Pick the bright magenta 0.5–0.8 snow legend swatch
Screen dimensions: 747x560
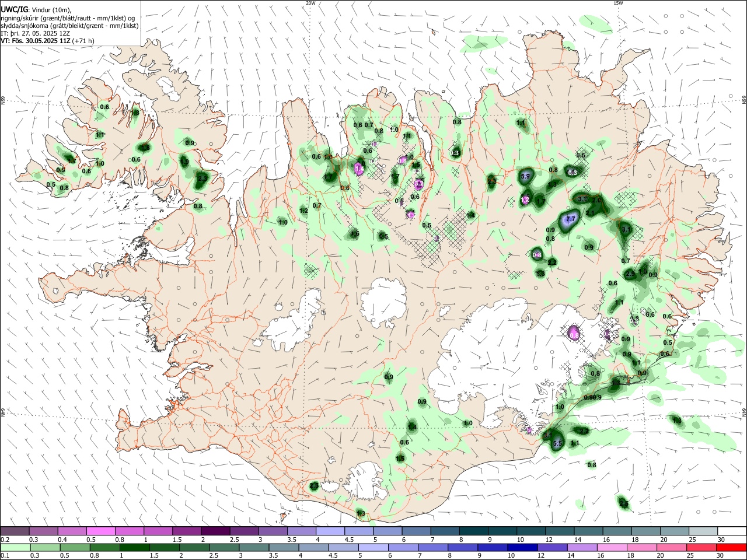coord(101,531)
